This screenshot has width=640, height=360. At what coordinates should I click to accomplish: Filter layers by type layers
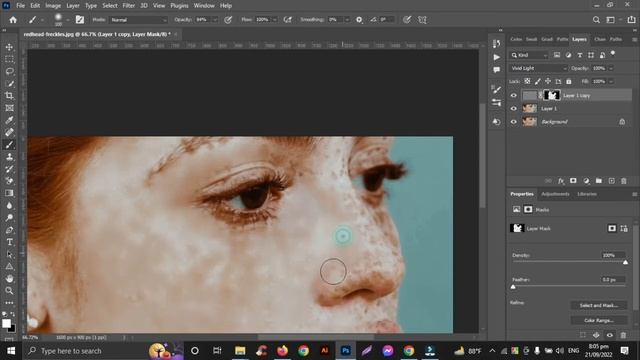580,55
